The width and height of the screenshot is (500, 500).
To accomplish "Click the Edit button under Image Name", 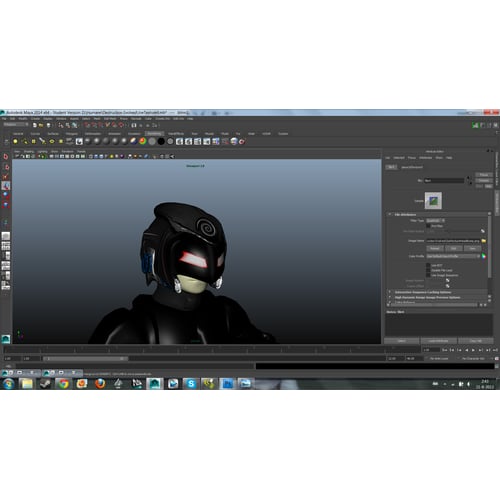I will point(454,248).
